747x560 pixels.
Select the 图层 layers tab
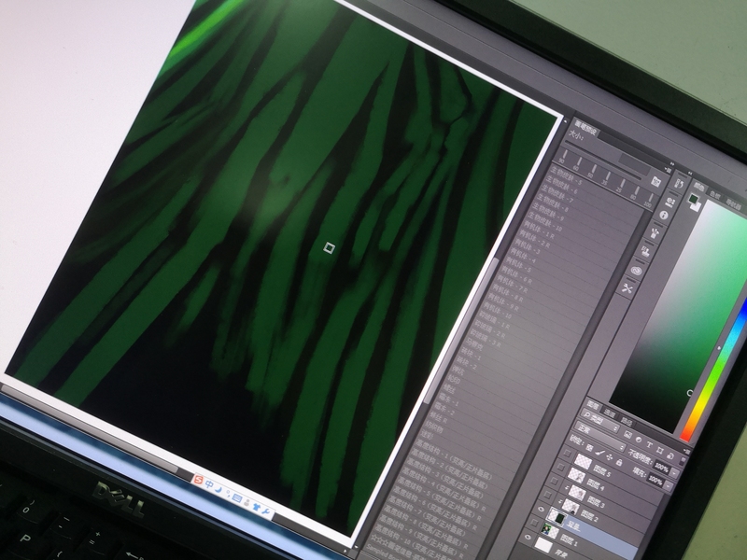(x=593, y=405)
